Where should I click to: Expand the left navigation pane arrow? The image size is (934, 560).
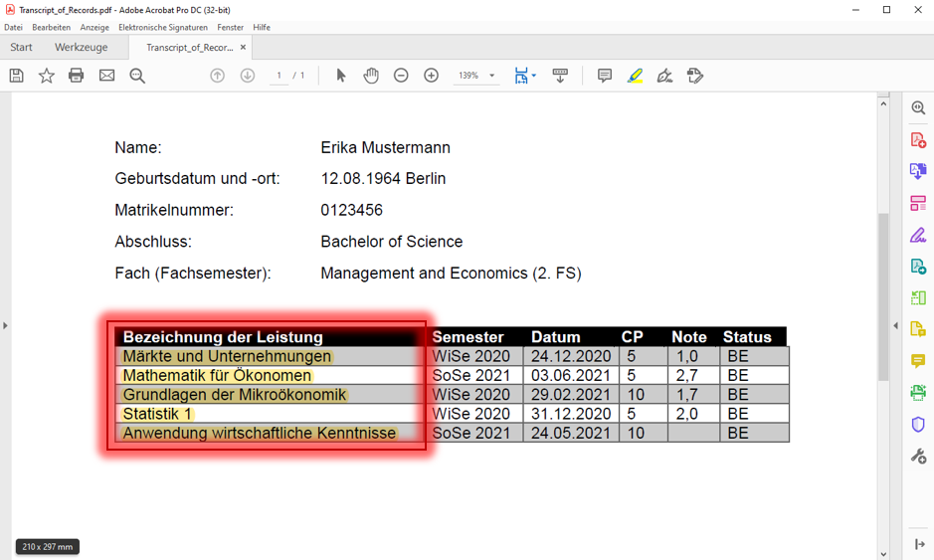5,326
